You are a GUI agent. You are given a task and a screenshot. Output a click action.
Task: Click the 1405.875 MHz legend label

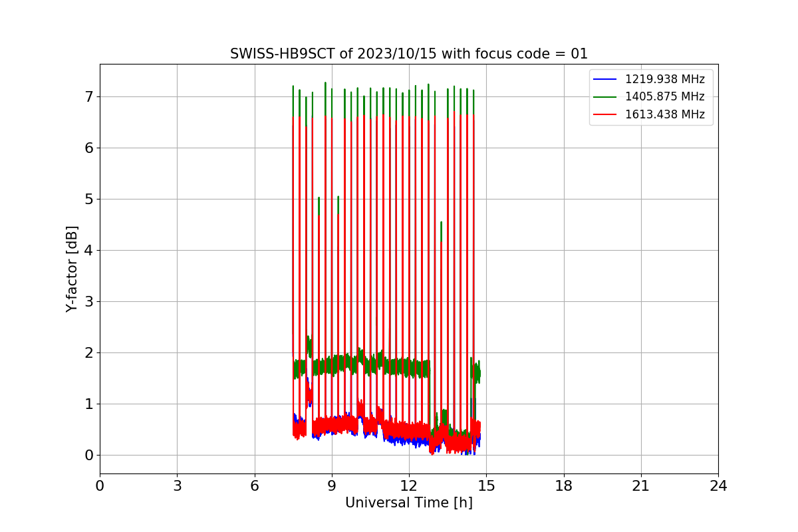tap(664, 96)
